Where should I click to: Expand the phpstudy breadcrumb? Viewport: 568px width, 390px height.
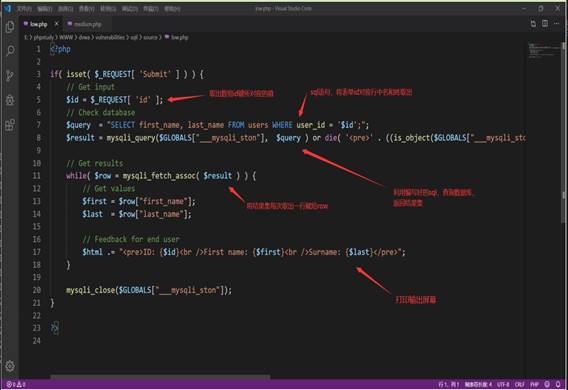pyautogui.click(x=43, y=37)
